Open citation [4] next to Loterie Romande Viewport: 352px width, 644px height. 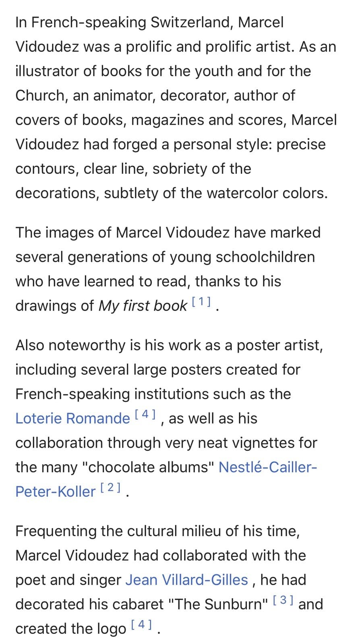point(145,414)
